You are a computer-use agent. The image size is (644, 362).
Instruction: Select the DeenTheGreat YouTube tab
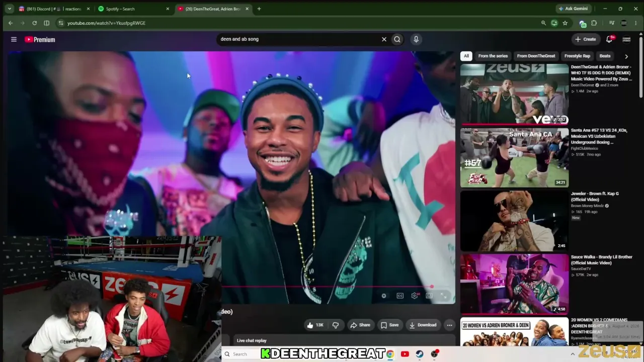coord(213,9)
